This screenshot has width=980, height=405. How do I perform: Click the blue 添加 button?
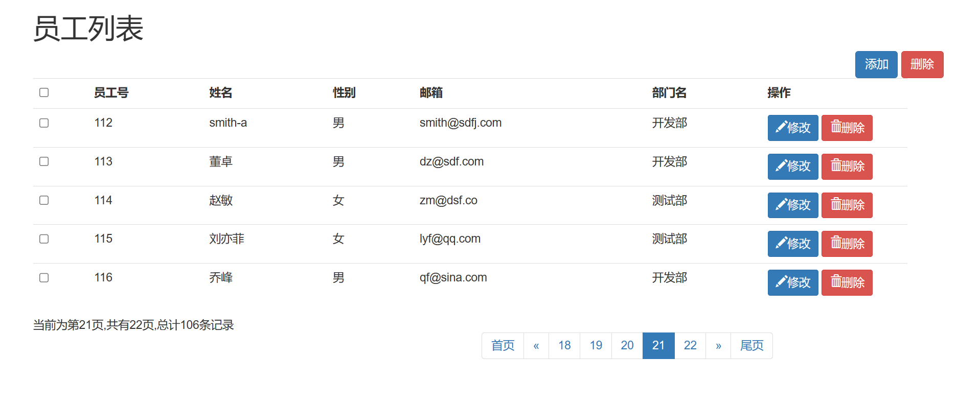(x=876, y=64)
